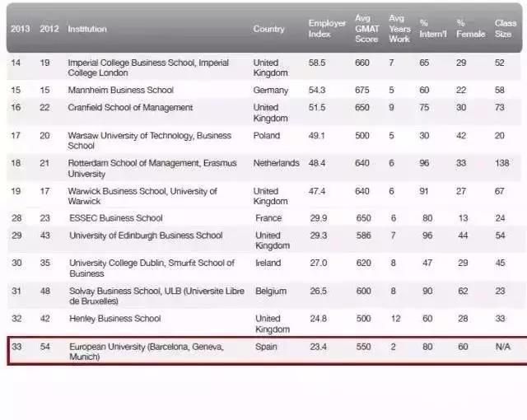This screenshot has height=420, width=527.
Task: Click the % Female column header
Action: click(470, 29)
